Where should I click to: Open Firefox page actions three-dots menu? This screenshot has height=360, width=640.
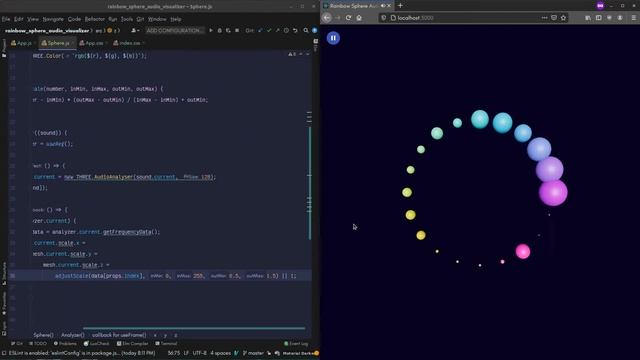(544, 18)
